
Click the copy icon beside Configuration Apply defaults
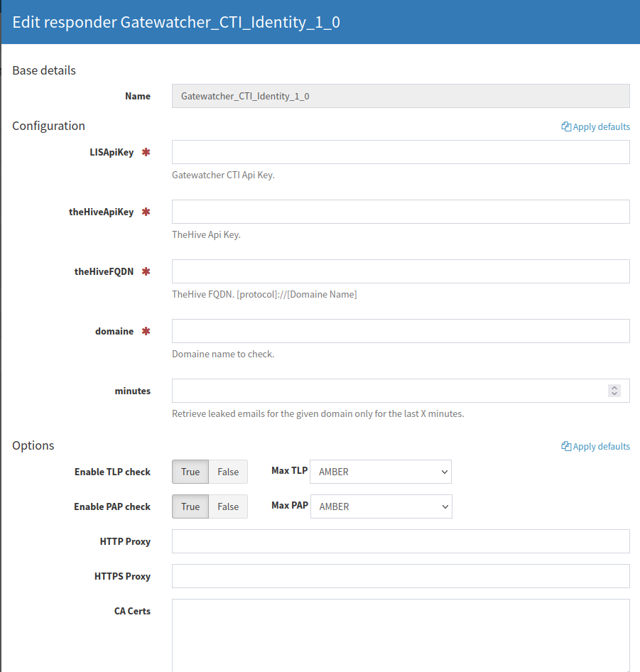(x=566, y=126)
